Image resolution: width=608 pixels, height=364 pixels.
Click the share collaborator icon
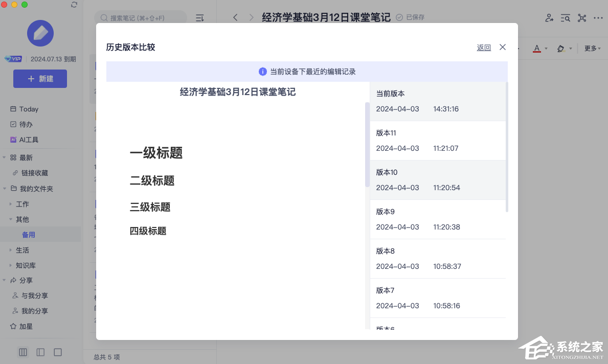tap(549, 18)
